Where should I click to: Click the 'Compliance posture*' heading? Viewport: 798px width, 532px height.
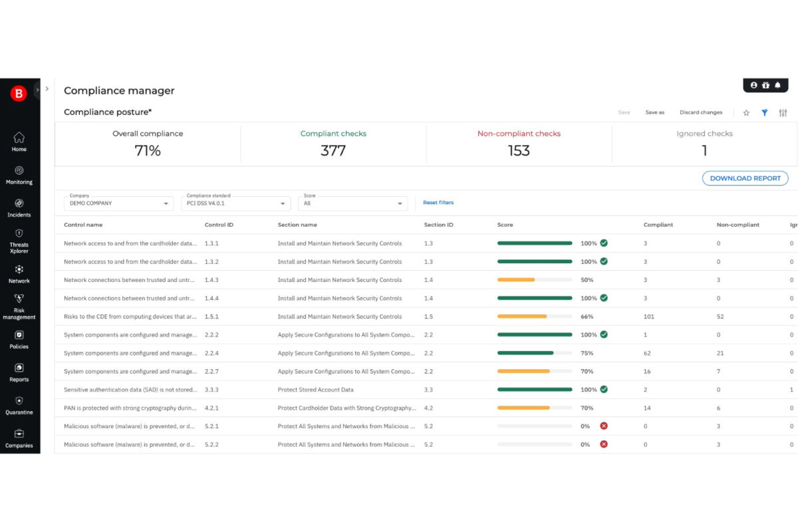(108, 112)
